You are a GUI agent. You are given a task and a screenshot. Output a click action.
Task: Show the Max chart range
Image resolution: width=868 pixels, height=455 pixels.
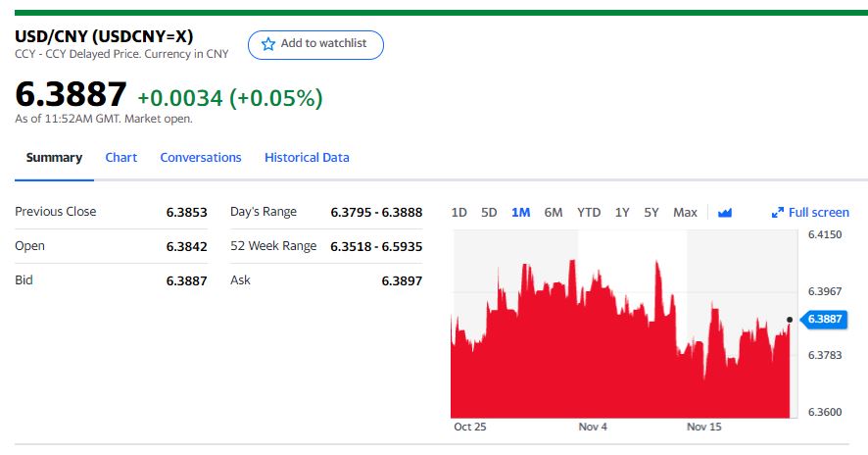685,213
